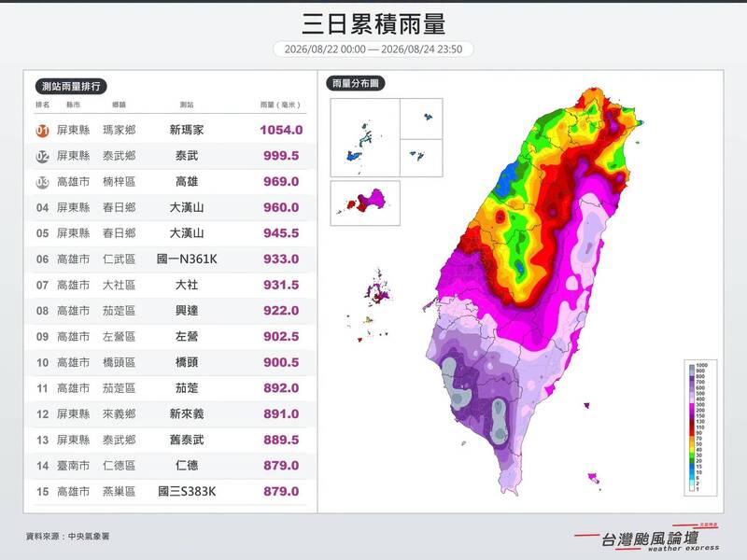Image resolution: width=747 pixels, height=560 pixels.
Task: Select station name 大社 in row 07
Action: click(x=186, y=285)
